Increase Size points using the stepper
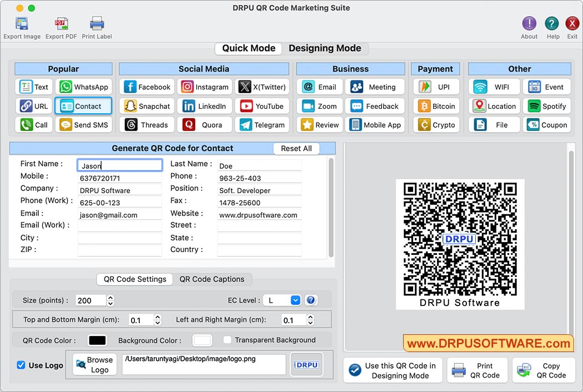583x392 pixels. (x=110, y=297)
